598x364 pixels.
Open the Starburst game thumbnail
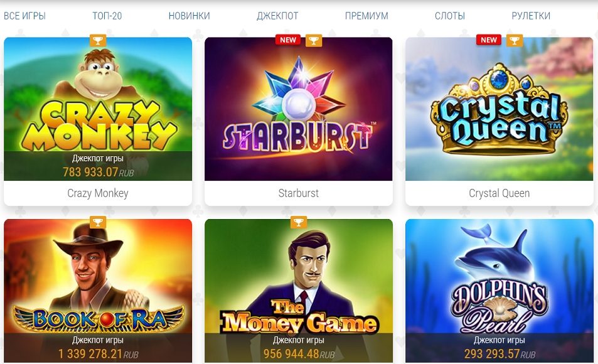click(x=299, y=109)
